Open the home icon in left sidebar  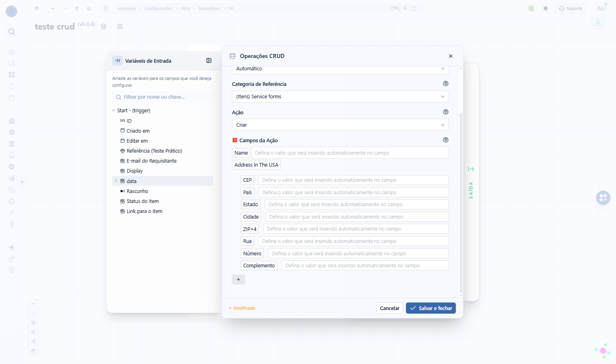tap(12, 52)
